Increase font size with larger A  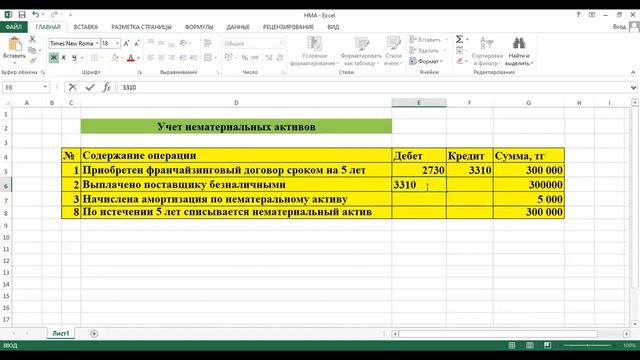coord(126,43)
